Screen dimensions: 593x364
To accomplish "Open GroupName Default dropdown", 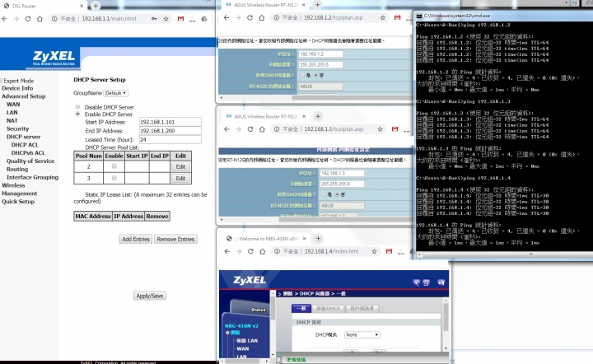I will pos(116,93).
